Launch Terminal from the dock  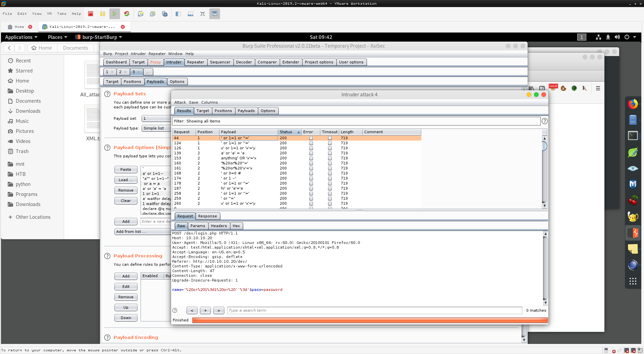(633, 136)
